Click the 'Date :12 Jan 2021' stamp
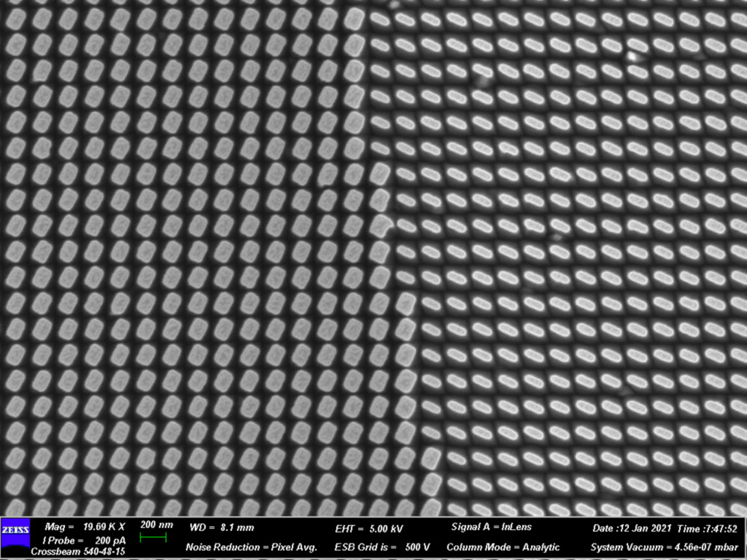This screenshot has width=747, height=560. 632,528
